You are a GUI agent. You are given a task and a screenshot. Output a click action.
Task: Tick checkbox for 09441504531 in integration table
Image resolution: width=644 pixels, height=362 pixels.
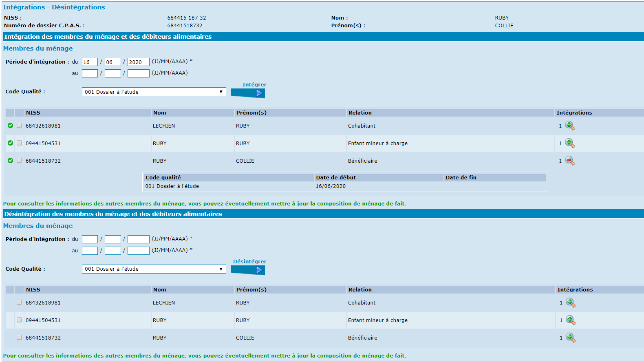(19, 143)
